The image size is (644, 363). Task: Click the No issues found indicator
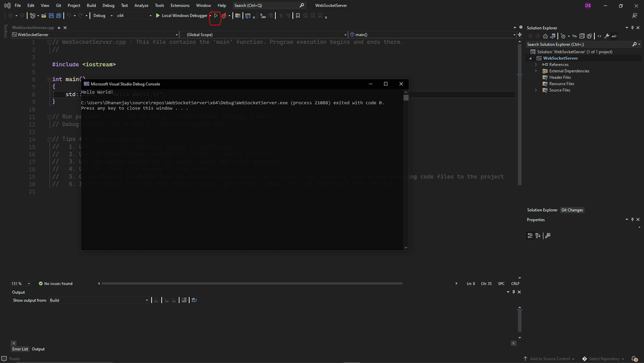[55, 284]
